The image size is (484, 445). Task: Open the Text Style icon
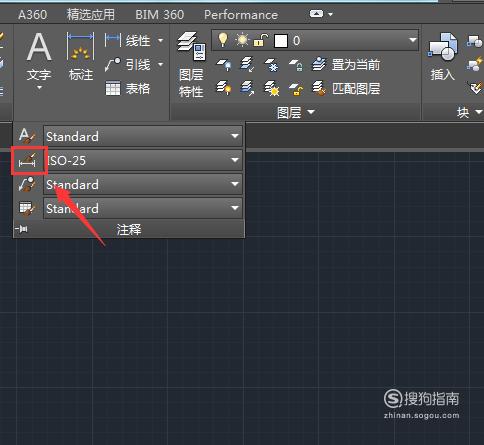coord(27,136)
